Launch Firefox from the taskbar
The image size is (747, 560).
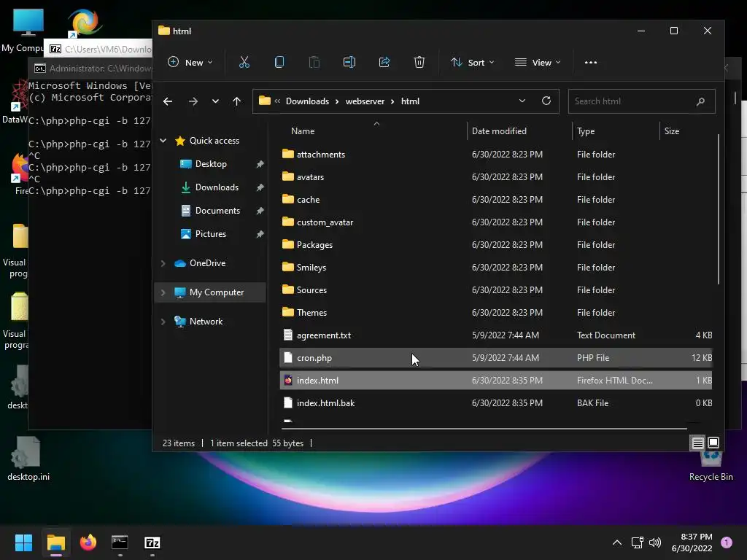pyautogui.click(x=88, y=542)
